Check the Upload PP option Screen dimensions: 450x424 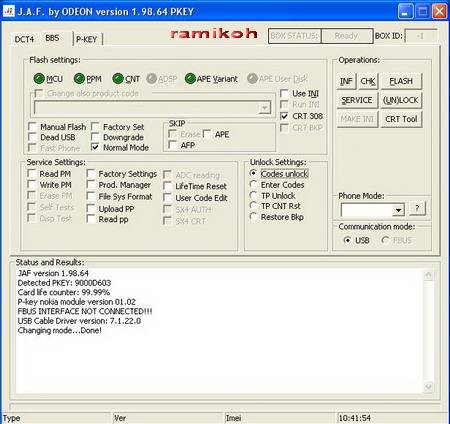[91, 209]
